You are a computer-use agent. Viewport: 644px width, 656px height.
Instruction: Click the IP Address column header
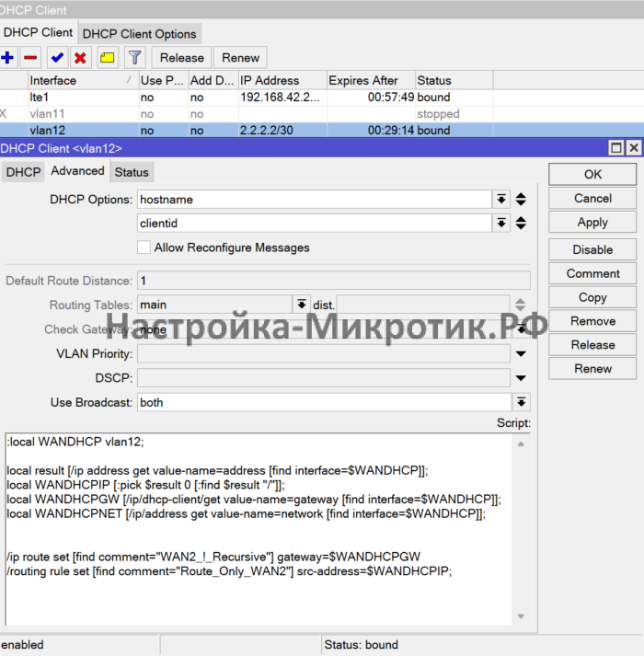[x=282, y=80]
